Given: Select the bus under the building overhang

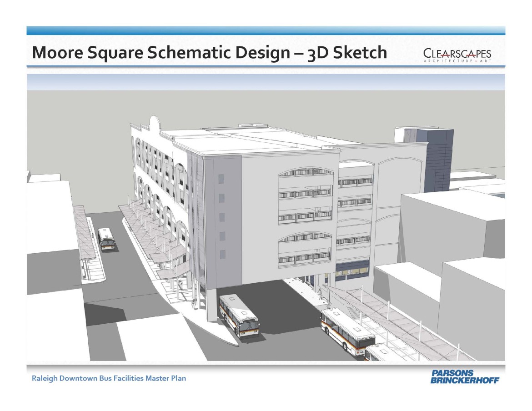Looking at the screenshot, I should (x=238, y=317).
